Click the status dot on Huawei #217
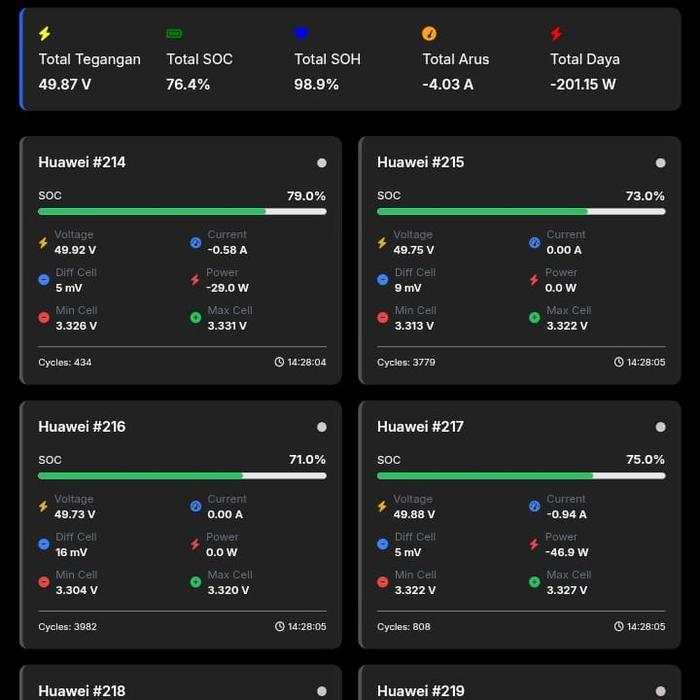 (x=661, y=427)
